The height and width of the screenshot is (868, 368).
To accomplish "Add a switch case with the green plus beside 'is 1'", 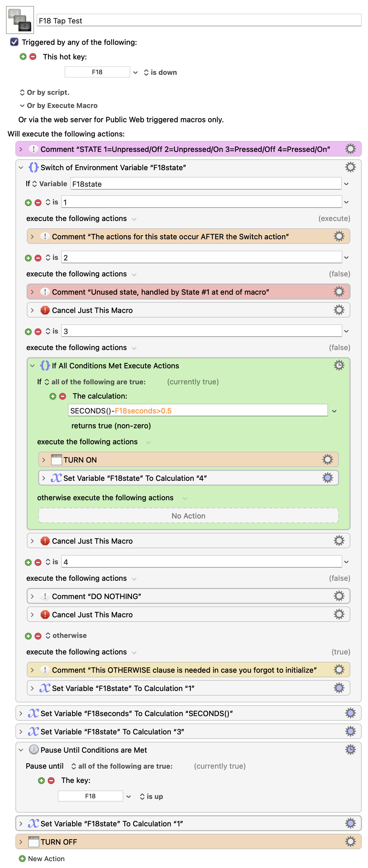I will point(28,202).
